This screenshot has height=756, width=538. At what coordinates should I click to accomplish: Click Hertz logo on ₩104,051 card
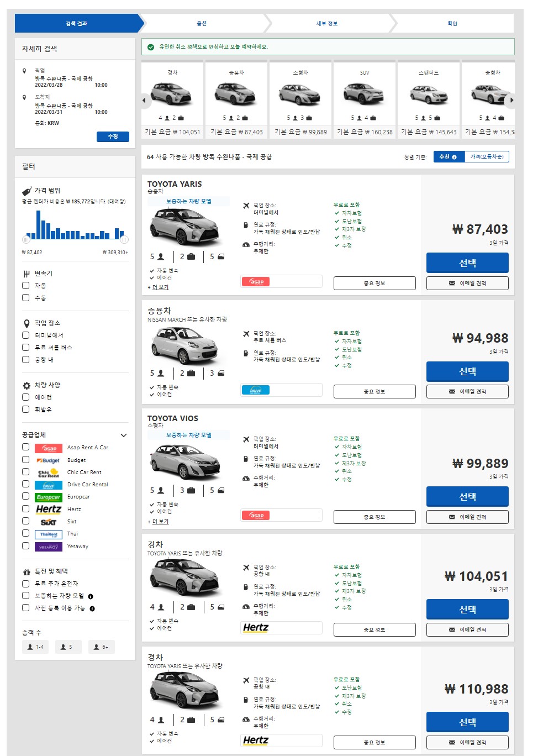[x=256, y=627]
